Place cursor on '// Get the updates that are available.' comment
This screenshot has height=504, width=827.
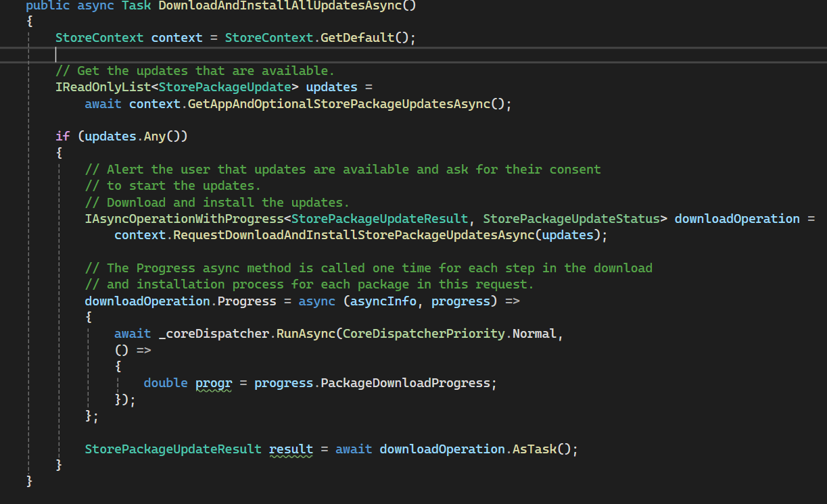(x=195, y=70)
